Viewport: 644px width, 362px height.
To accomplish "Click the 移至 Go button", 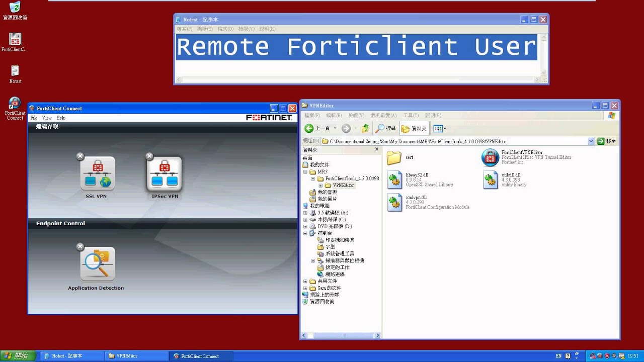I will coord(607,141).
